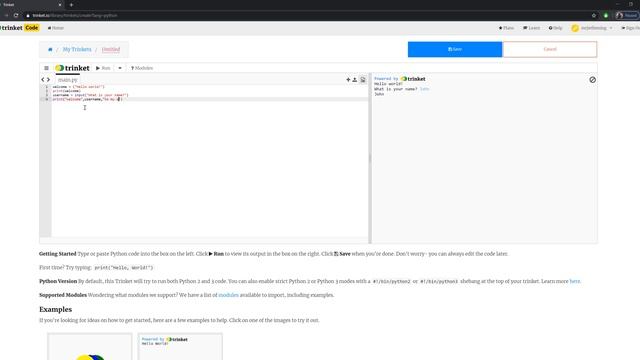Click the trinket logo in the editor toolbar
This screenshot has height=360, width=640.
point(72,68)
